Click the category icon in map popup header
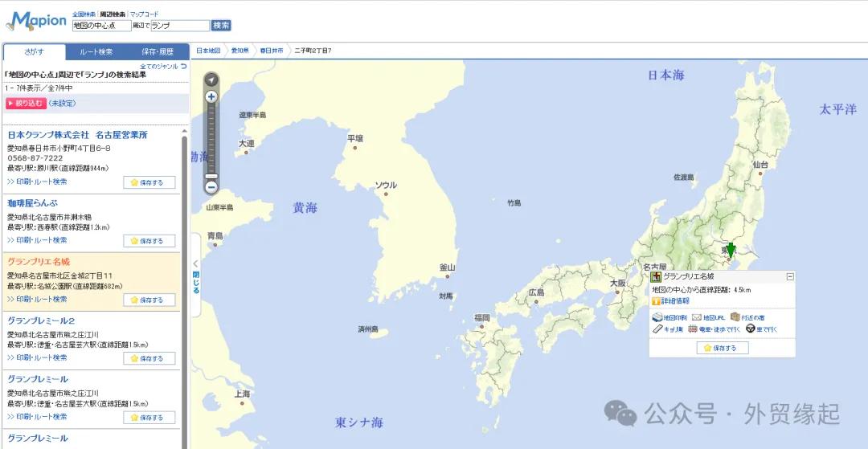Image resolution: width=868 pixels, height=449 pixels. tap(657, 276)
